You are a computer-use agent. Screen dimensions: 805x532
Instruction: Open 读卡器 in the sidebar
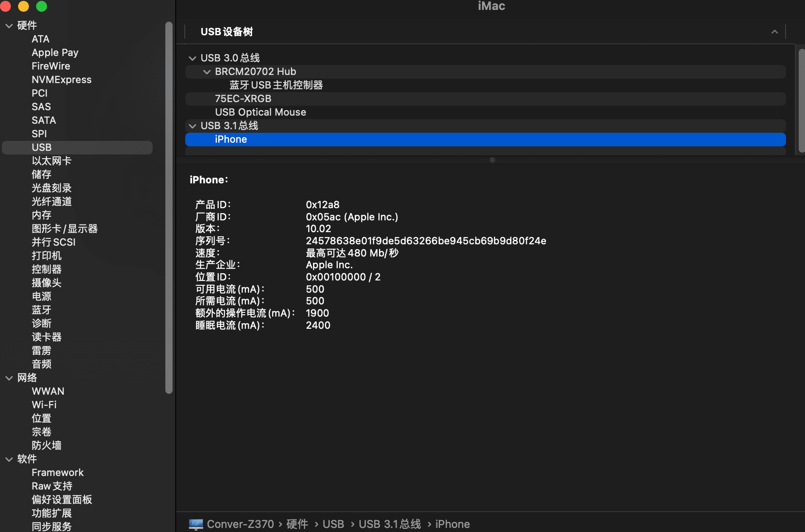47,337
